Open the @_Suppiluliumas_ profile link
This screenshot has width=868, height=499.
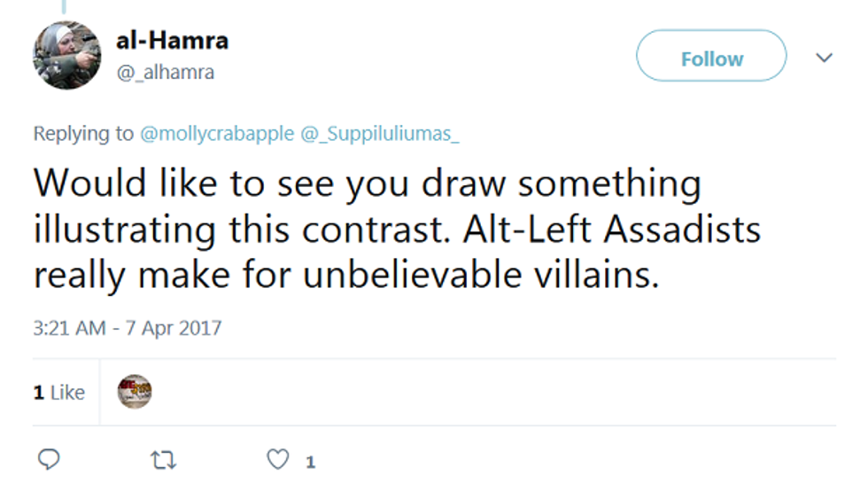(380, 134)
